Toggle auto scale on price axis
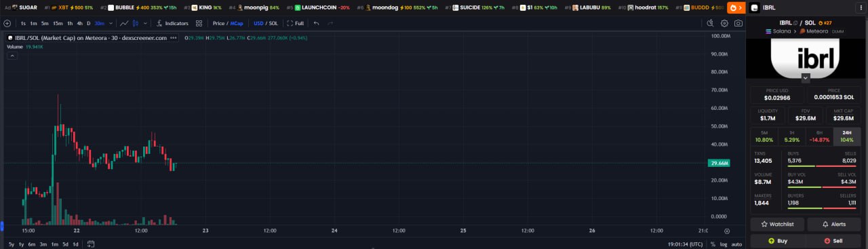Screen dimensions: 868x249 click(737, 244)
